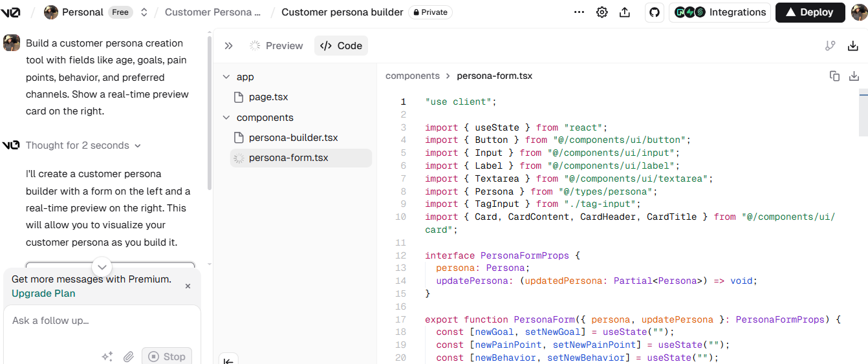Click line 19 newPainPoint useState
Image resolution: width=868 pixels, height=364 pixels.
(583, 345)
